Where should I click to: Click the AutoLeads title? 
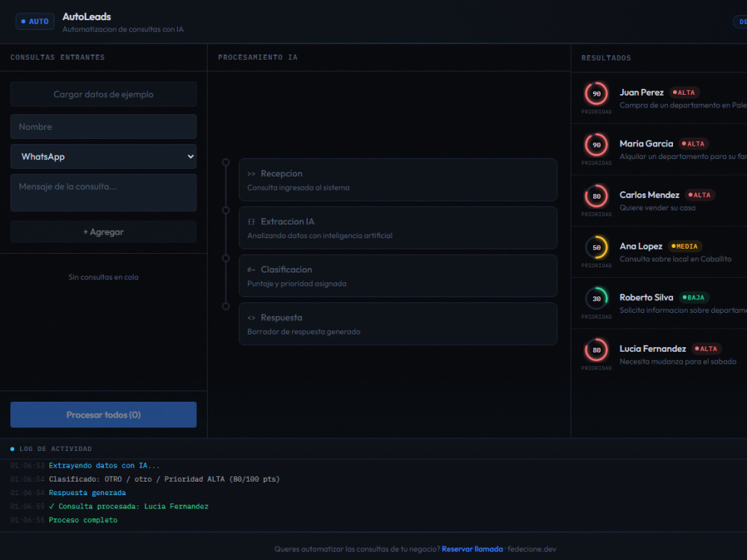click(x=87, y=16)
